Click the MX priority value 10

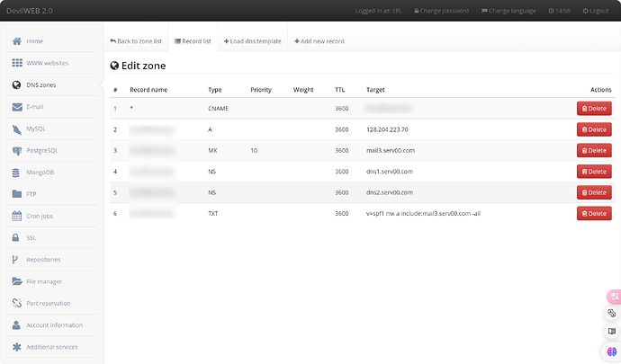pos(254,150)
